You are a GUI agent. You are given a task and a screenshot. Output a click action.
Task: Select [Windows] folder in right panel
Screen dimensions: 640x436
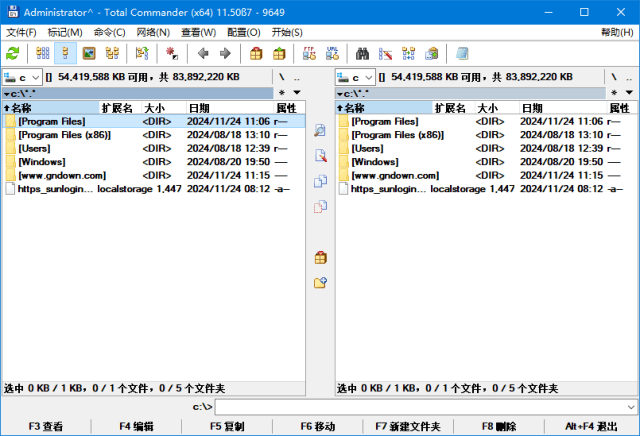[376, 161]
